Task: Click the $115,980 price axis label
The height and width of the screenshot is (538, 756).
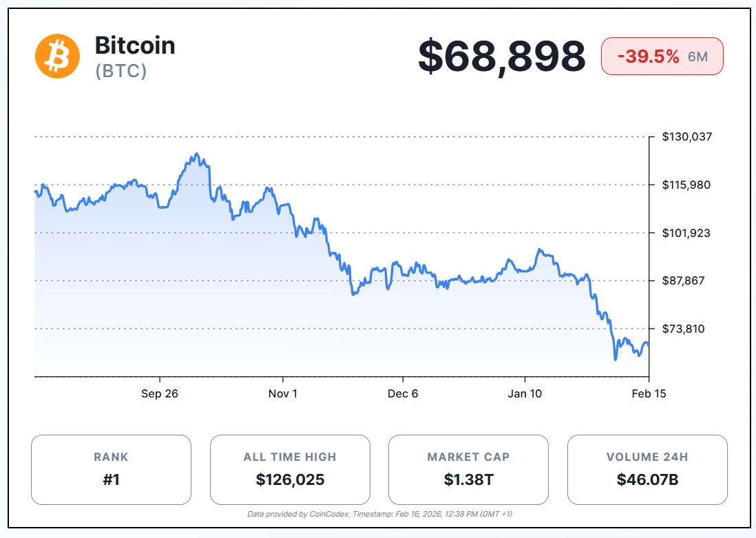Action: pos(687,185)
